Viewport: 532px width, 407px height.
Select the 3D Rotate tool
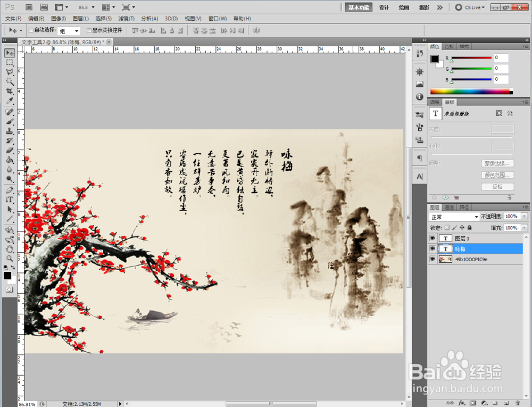pyautogui.click(x=10, y=230)
